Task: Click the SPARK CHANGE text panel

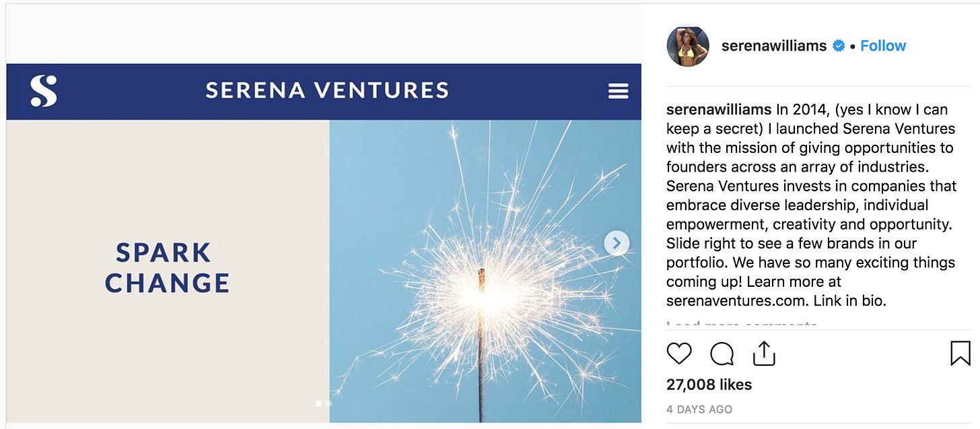Action: tap(167, 268)
